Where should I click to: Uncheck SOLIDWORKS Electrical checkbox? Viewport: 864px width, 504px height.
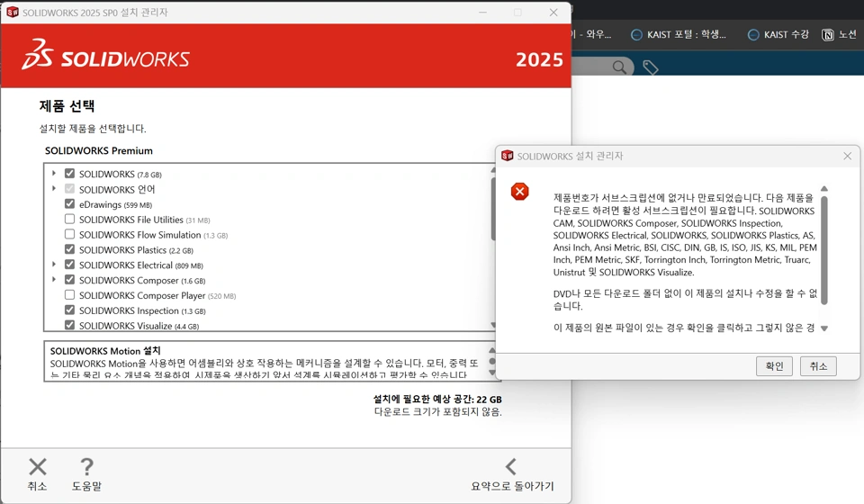pos(69,264)
